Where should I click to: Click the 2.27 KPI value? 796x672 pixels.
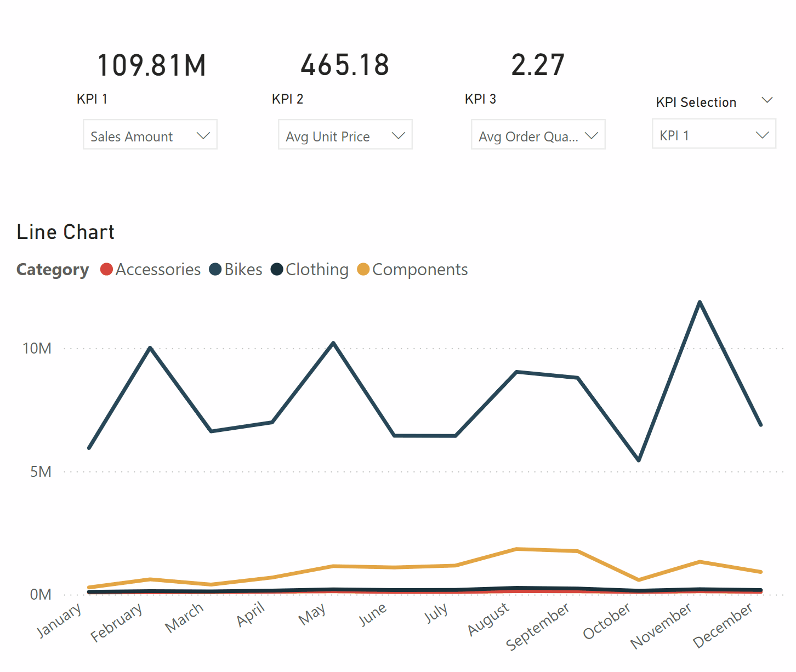(x=538, y=64)
